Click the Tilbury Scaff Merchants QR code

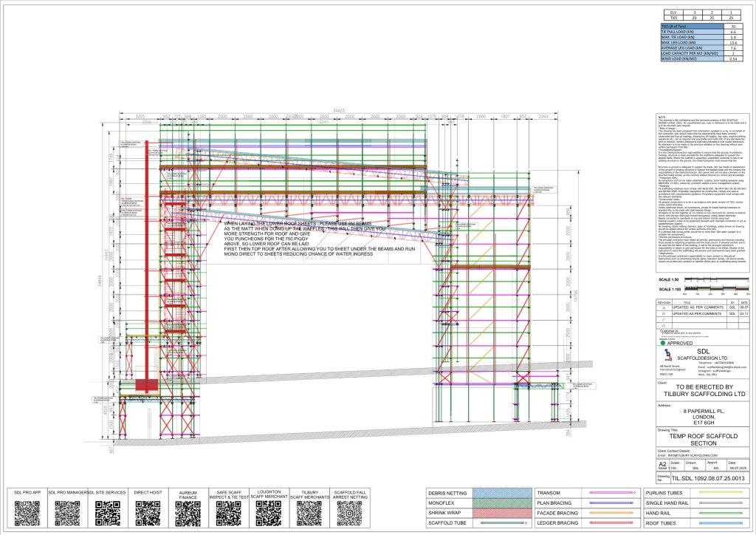point(309,513)
